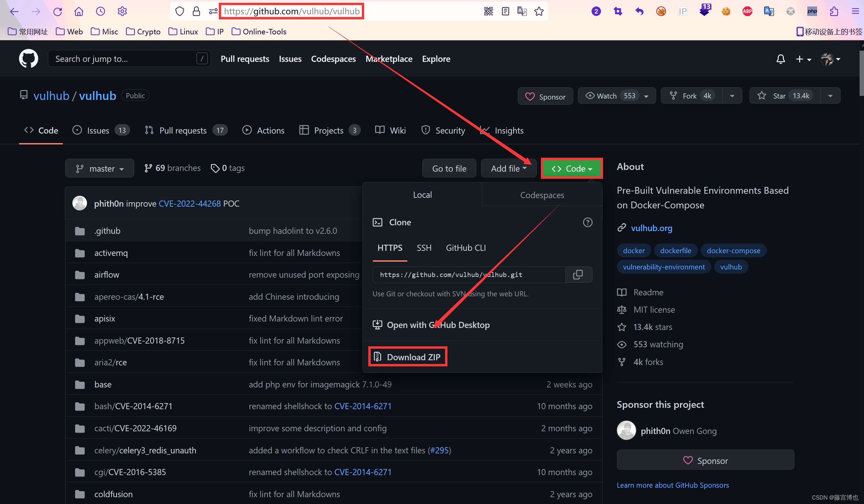
Task: Open the notifications bell
Action: [x=780, y=59]
